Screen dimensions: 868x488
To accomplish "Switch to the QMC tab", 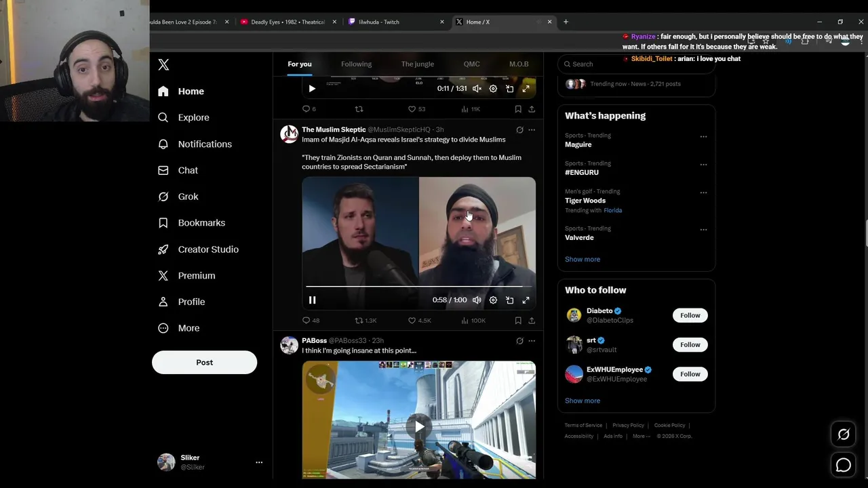I will (471, 64).
